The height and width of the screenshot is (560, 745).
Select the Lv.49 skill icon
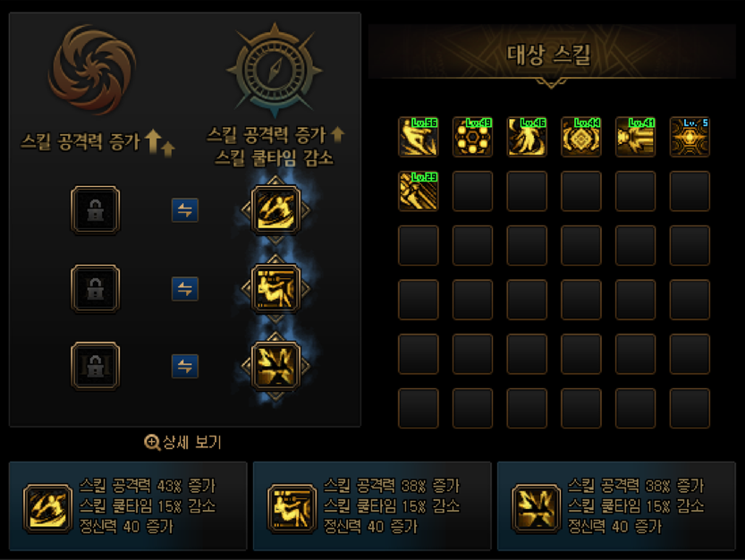coord(472,137)
